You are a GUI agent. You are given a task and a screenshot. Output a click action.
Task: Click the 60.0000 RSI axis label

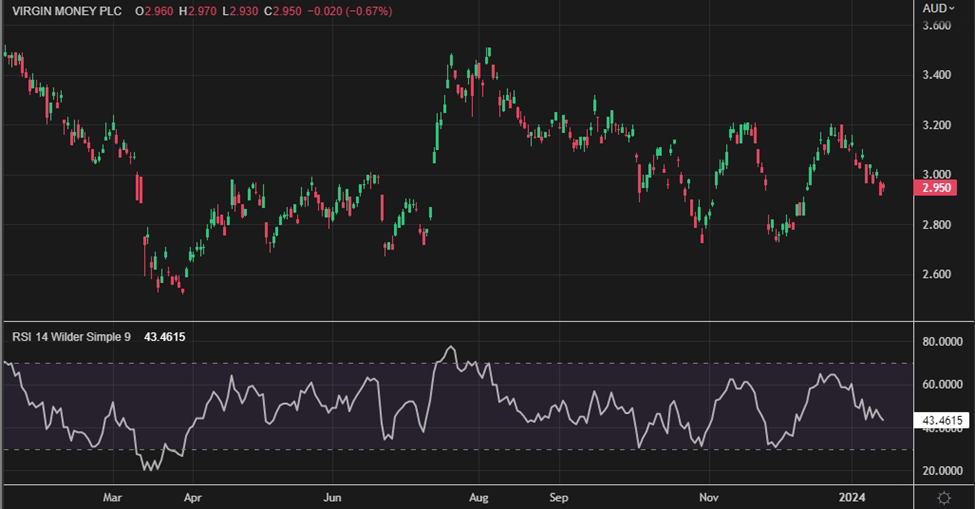943,385
